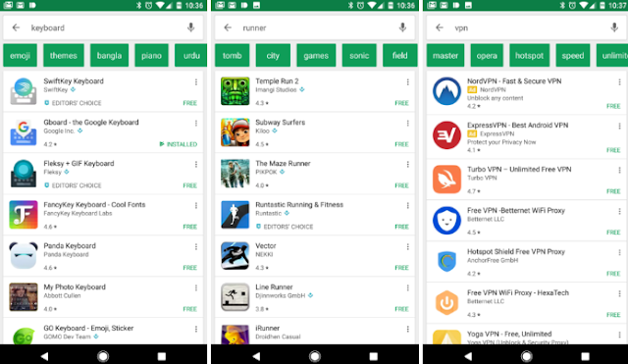
Task: Open overflow menu for Temple Run 2
Action: click(x=408, y=81)
